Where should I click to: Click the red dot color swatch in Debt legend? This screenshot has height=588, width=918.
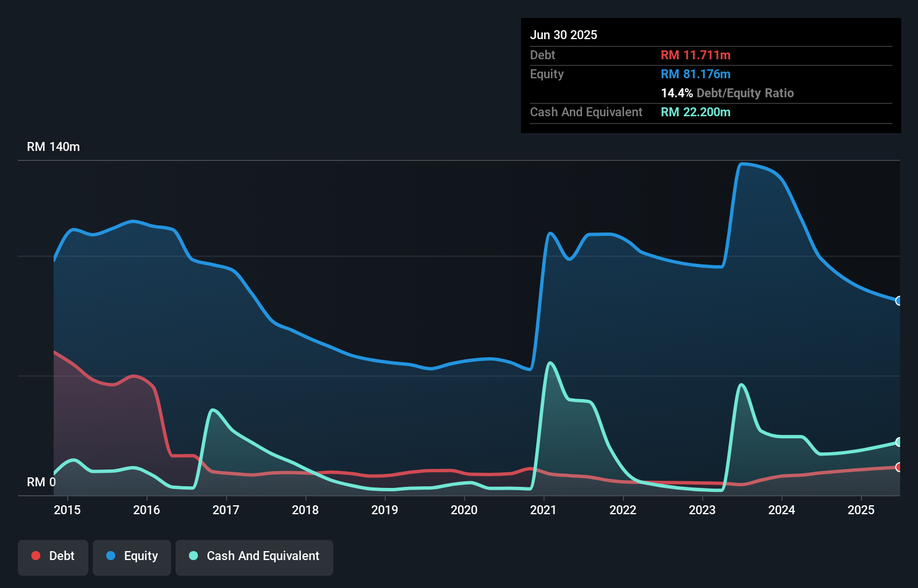36,556
